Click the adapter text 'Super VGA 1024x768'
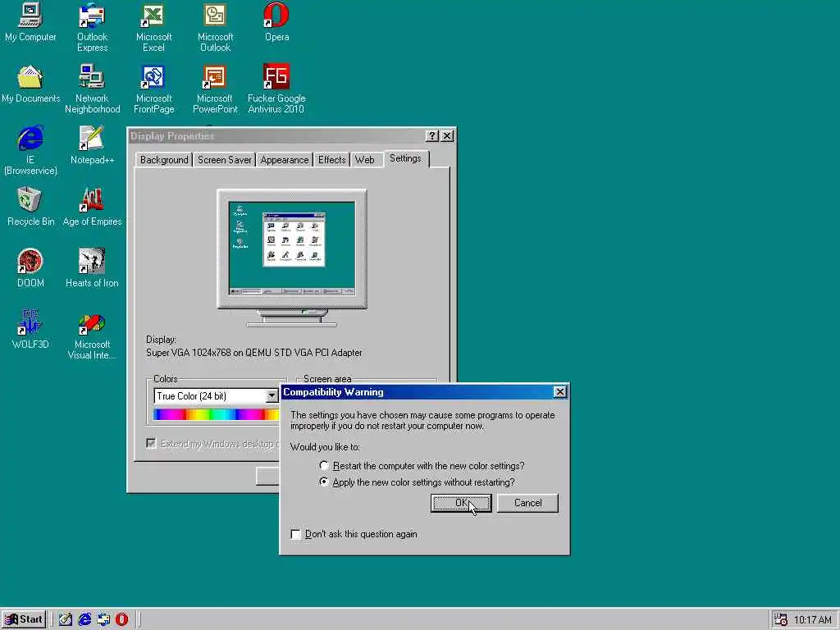Screen dimensions: 840x630 [189, 353]
